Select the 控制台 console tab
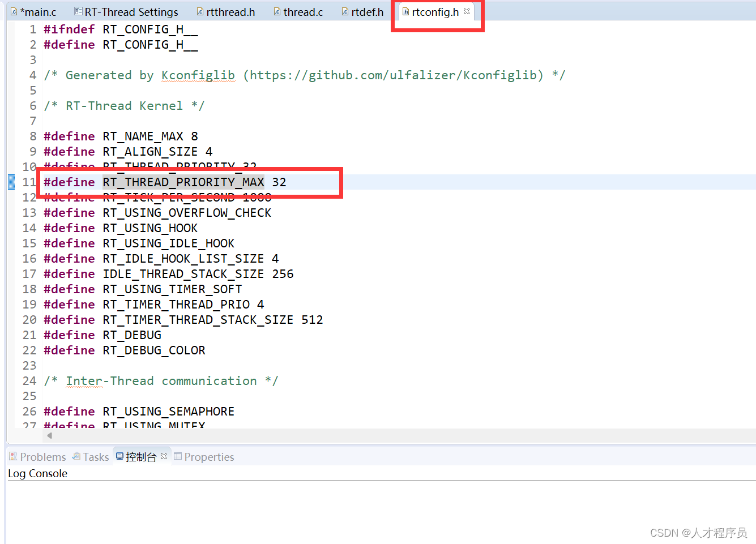The image size is (756, 544). 140,457
